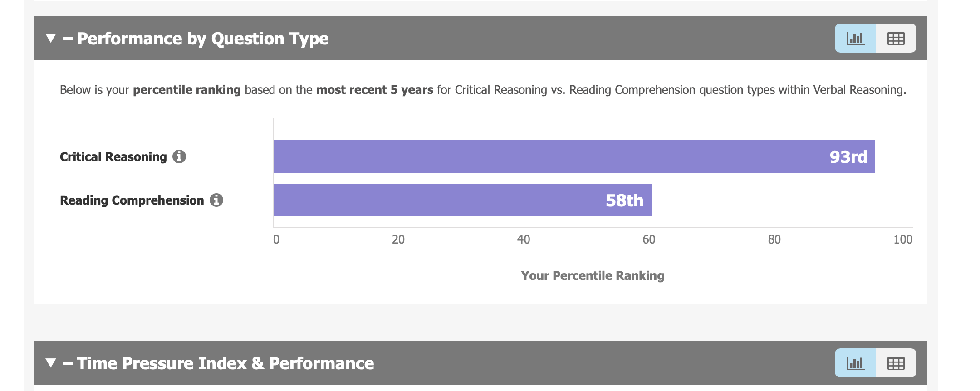Collapse Time Pressure Index & Performance triangle

click(x=51, y=363)
